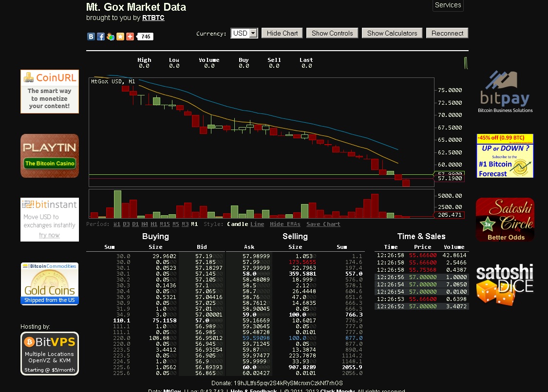Click the bid sum 110.1
Screen dimensions: 548x392
point(122,321)
